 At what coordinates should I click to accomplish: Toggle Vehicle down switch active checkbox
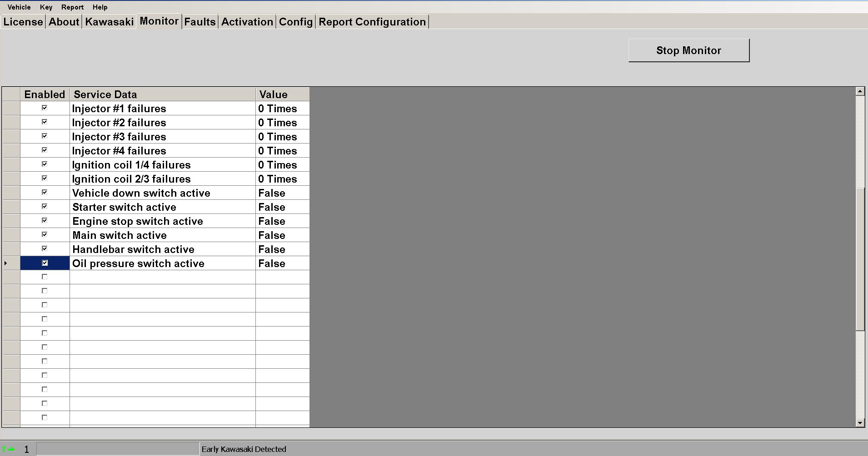[x=45, y=192]
